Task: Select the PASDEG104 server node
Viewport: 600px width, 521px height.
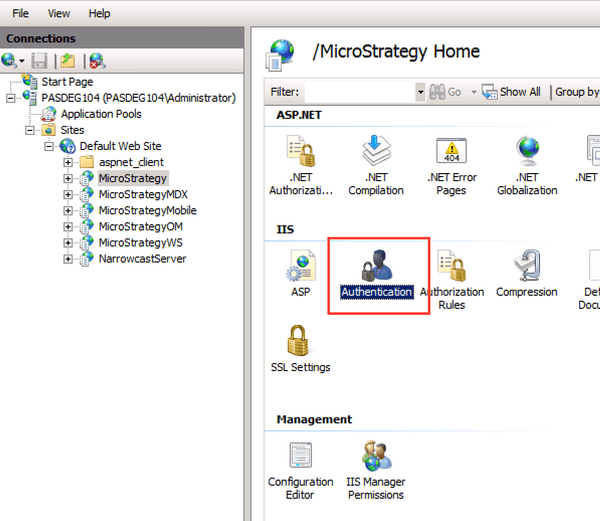Action: [139, 98]
